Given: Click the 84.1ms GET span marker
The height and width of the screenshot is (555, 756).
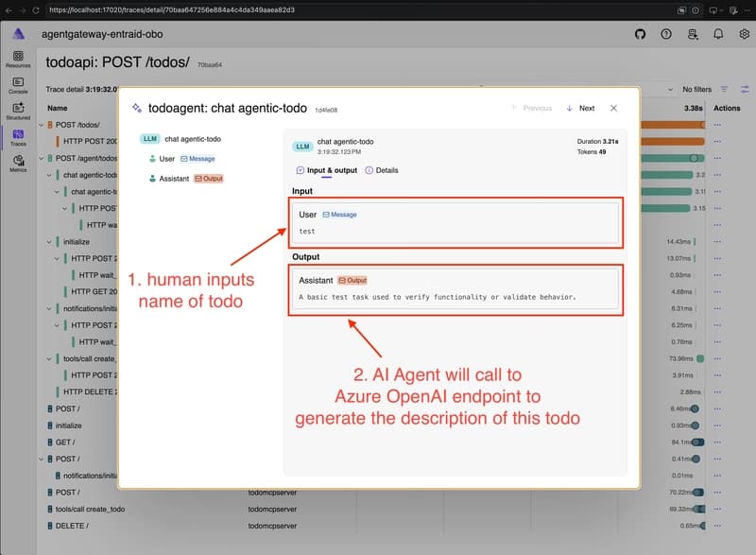Looking at the screenshot, I should [x=697, y=442].
